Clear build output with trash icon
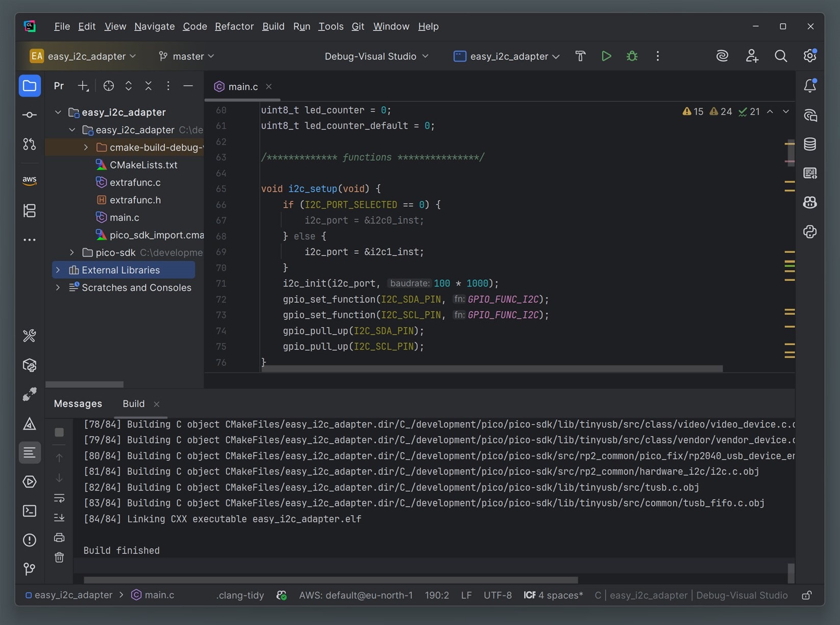 pos(59,557)
